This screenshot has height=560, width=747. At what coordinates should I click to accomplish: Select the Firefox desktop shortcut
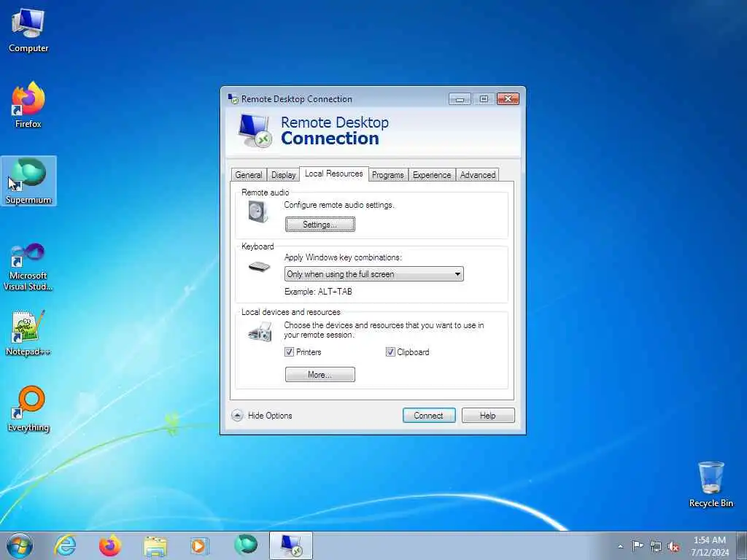coord(28,105)
